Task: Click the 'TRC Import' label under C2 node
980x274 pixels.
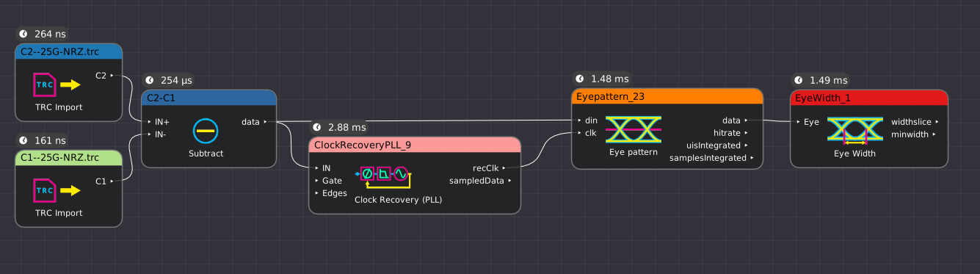Action: pos(59,107)
